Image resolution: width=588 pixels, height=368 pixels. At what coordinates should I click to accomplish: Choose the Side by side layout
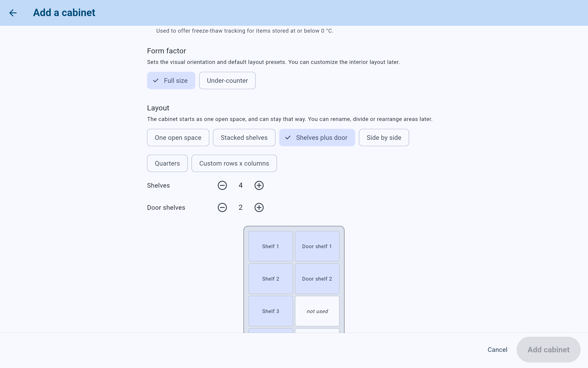coord(384,138)
